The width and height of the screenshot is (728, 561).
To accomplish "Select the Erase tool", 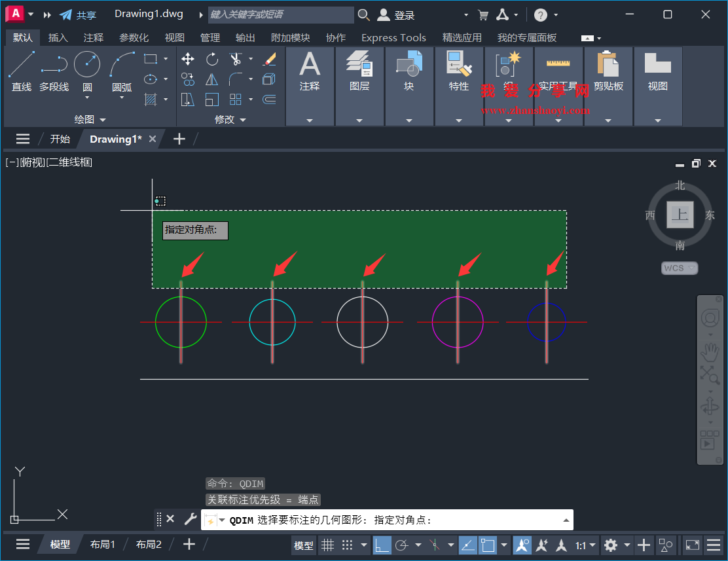I will 269,59.
